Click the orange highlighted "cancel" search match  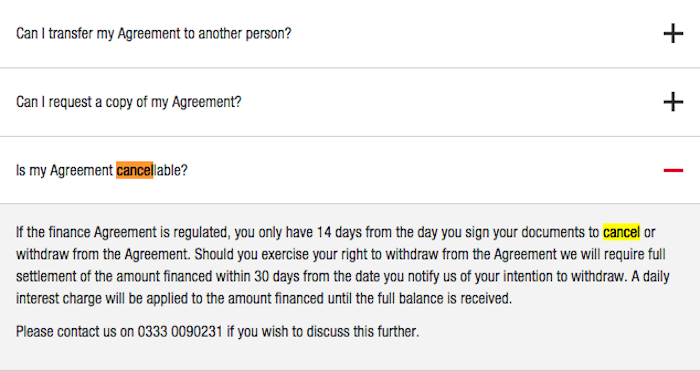pyautogui.click(x=134, y=170)
